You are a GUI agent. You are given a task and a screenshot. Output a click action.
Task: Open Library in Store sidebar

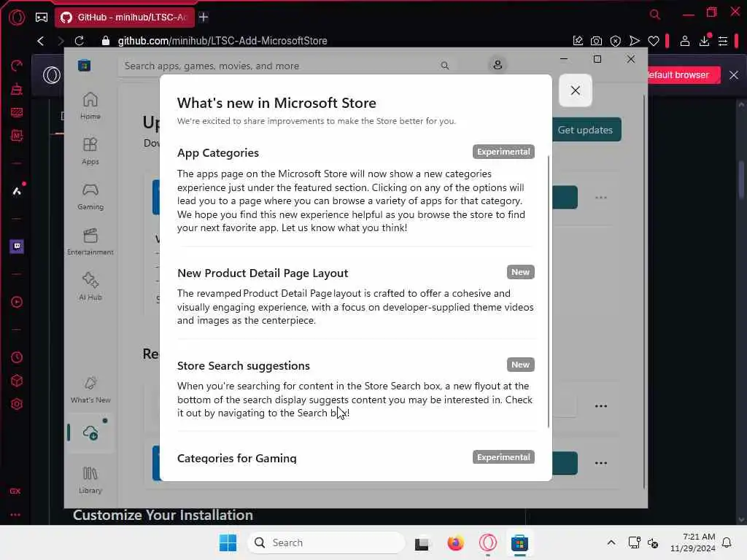click(x=90, y=480)
